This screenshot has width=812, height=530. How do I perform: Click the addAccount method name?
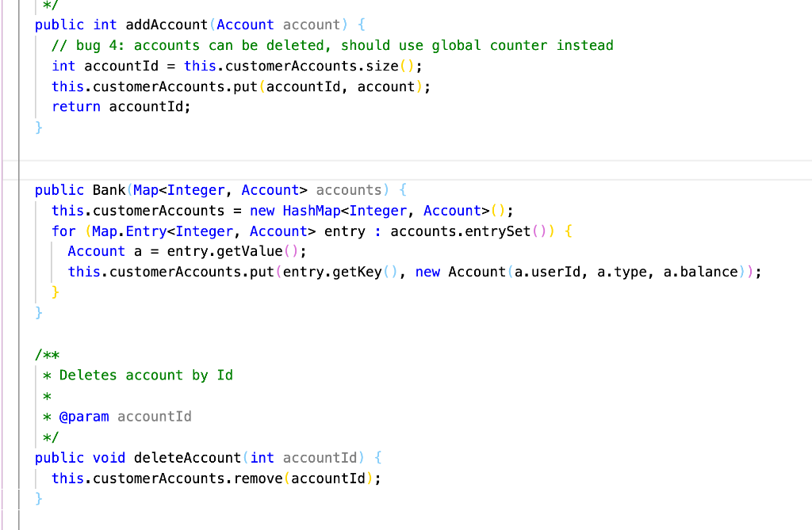166,25
